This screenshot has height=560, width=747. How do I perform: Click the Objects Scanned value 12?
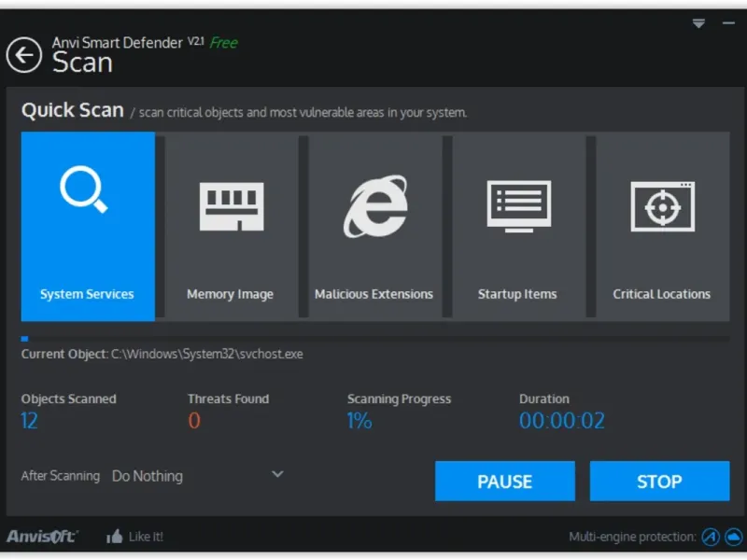point(29,421)
